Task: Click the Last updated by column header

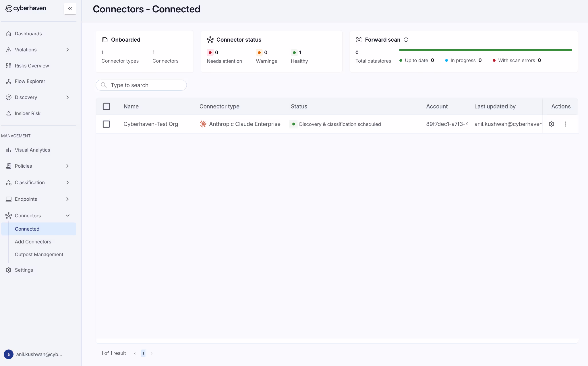Action: (x=495, y=106)
